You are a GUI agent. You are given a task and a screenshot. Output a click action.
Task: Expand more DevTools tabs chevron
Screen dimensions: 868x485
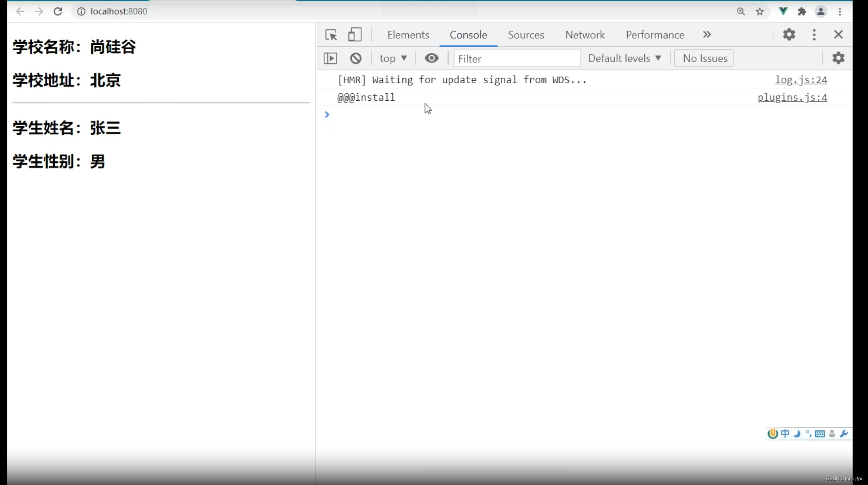707,35
